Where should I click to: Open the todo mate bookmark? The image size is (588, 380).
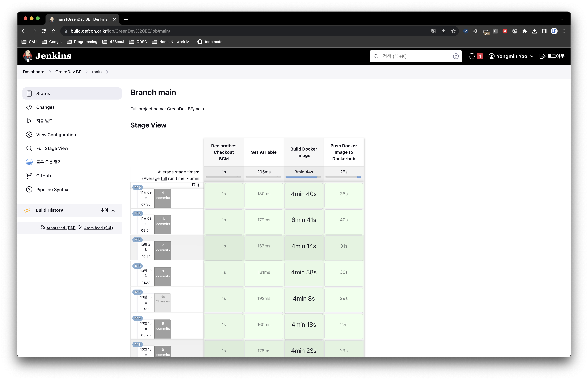(210, 42)
